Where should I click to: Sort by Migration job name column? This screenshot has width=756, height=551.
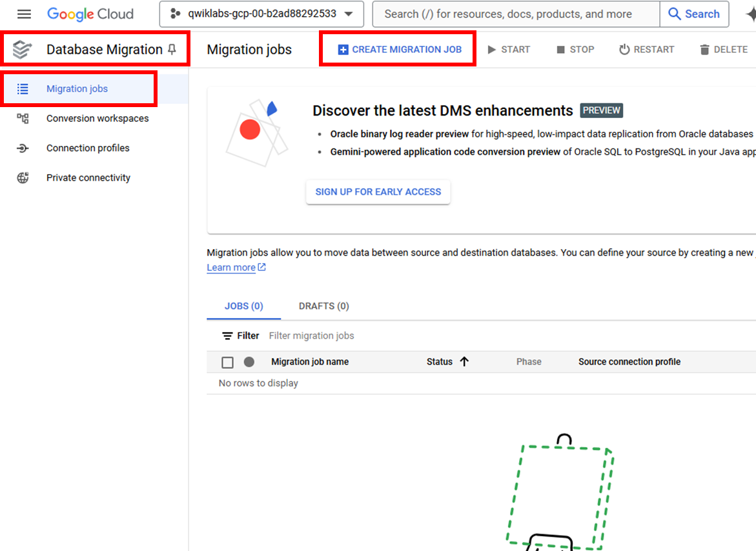pos(309,362)
